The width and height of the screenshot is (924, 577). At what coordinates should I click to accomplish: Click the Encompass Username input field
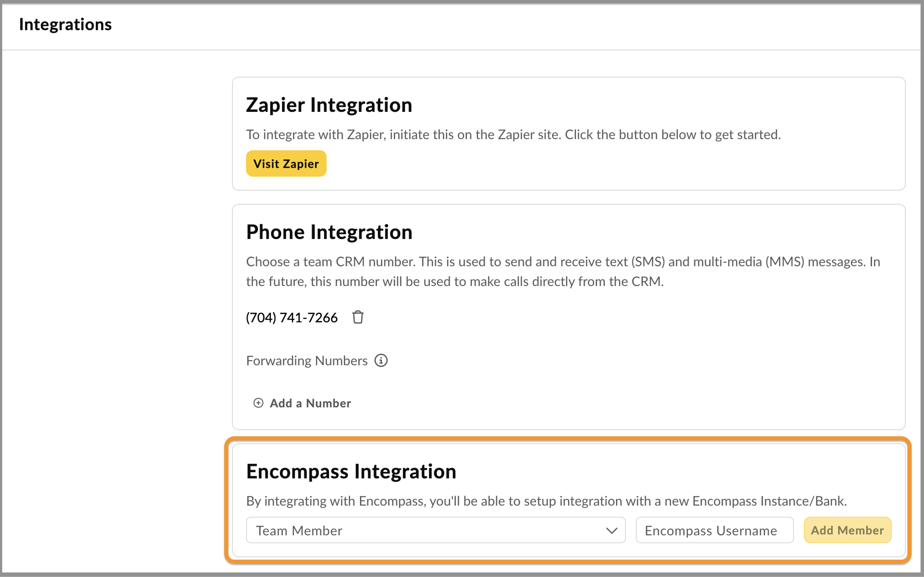(x=714, y=530)
